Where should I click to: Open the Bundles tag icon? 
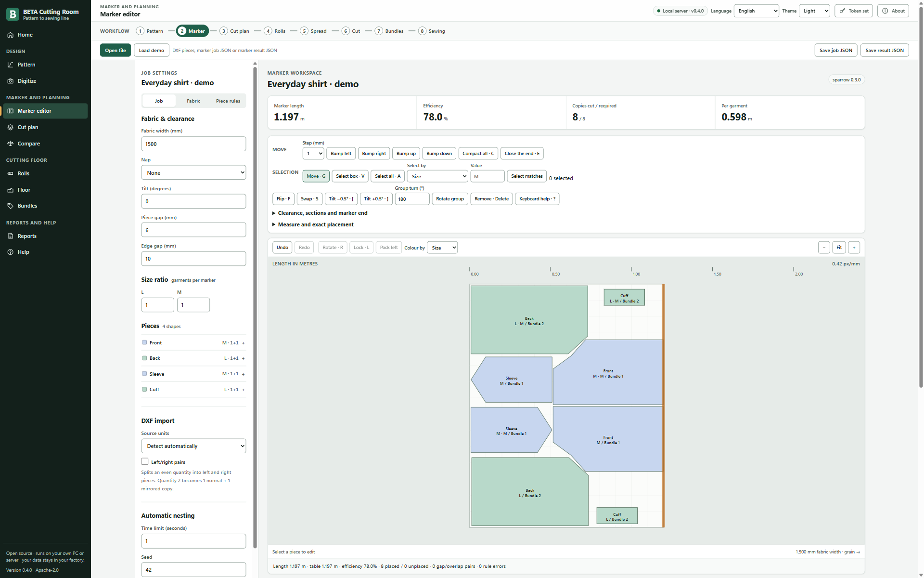pyautogui.click(x=11, y=206)
